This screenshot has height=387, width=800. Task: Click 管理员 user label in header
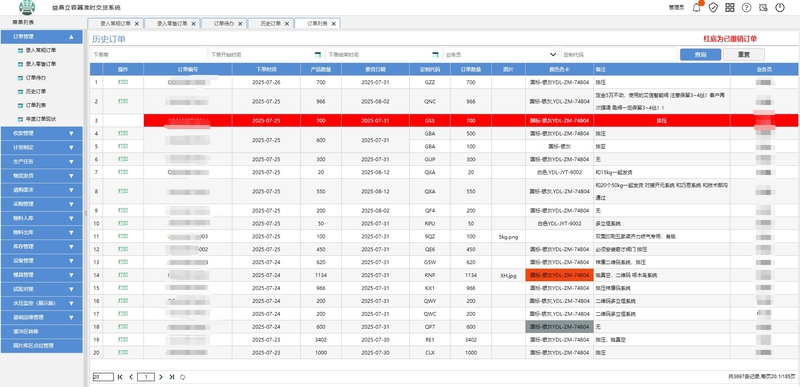(x=676, y=7)
